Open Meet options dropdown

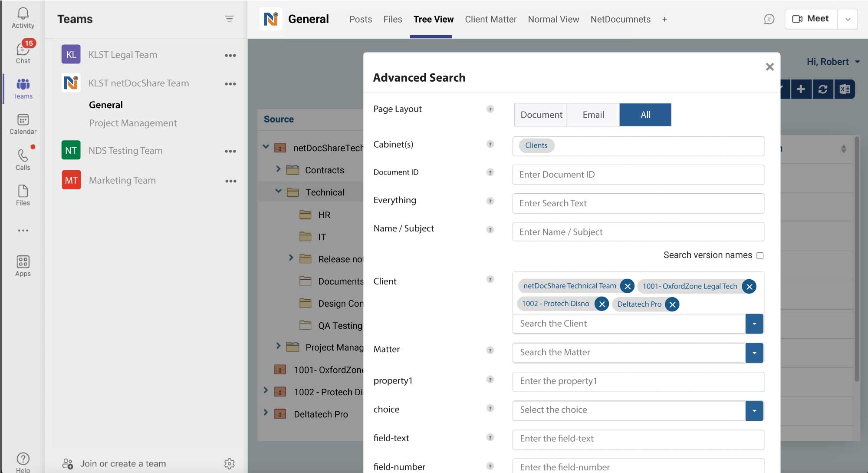[848, 19]
